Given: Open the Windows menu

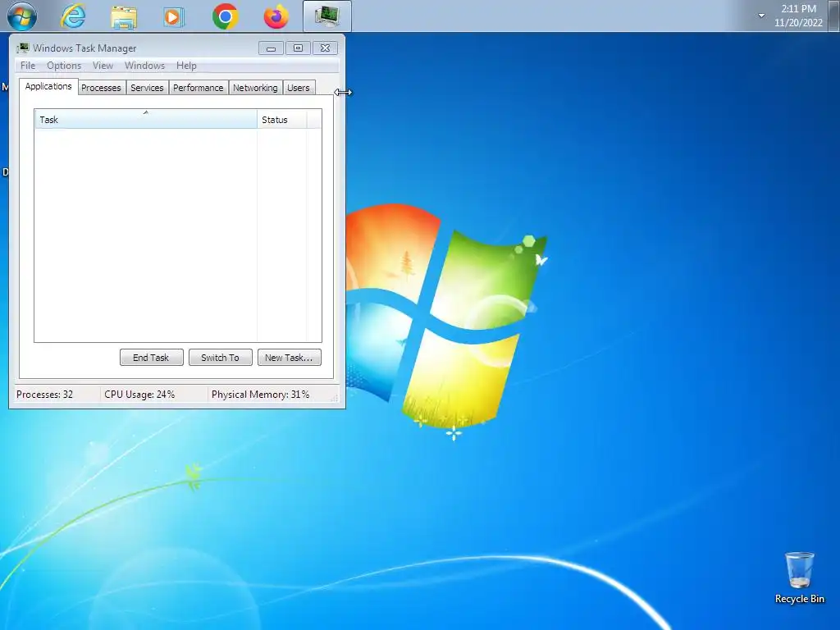Looking at the screenshot, I should [x=144, y=66].
